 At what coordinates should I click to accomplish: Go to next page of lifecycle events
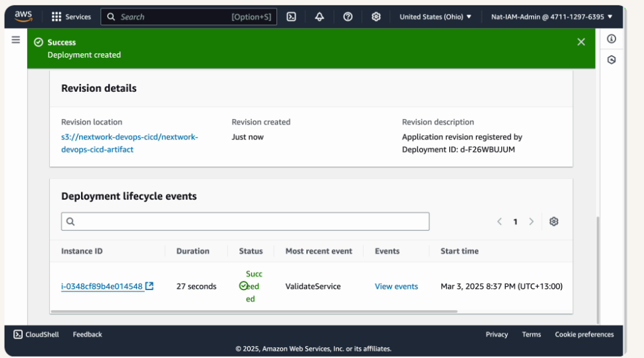click(x=531, y=222)
